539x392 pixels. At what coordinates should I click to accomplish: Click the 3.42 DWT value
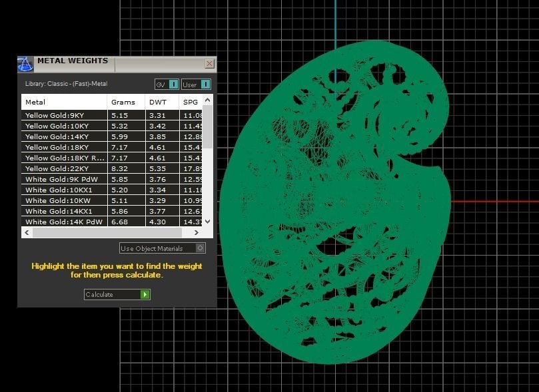157,126
